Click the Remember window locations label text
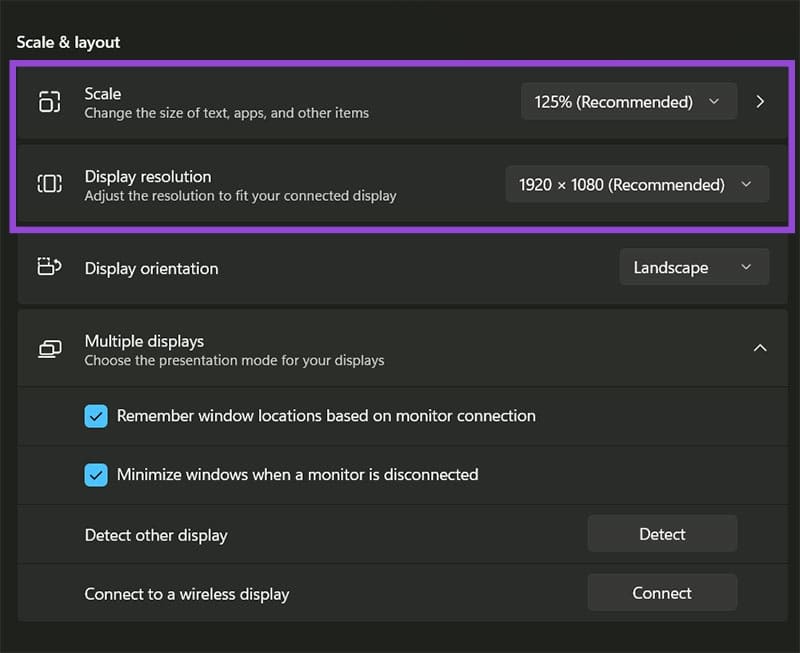 tap(326, 416)
